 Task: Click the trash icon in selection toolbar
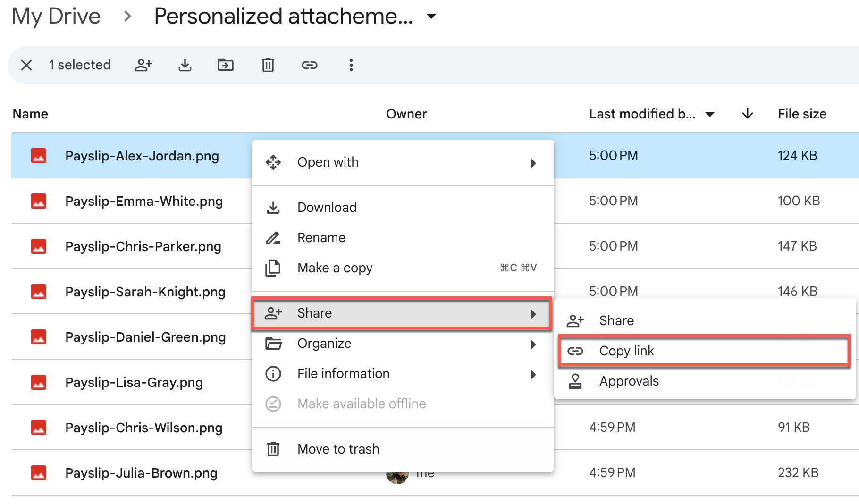pyautogui.click(x=268, y=65)
